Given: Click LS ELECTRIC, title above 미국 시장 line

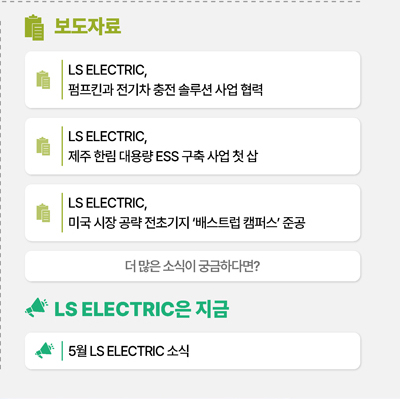Looking at the screenshot, I should pyautogui.click(x=108, y=203).
